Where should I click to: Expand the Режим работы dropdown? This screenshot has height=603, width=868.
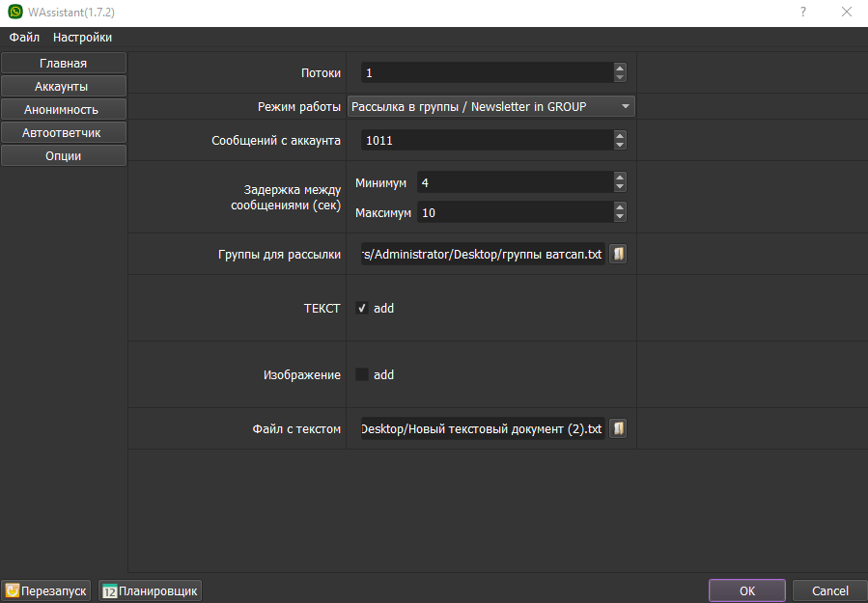click(625, 106)
